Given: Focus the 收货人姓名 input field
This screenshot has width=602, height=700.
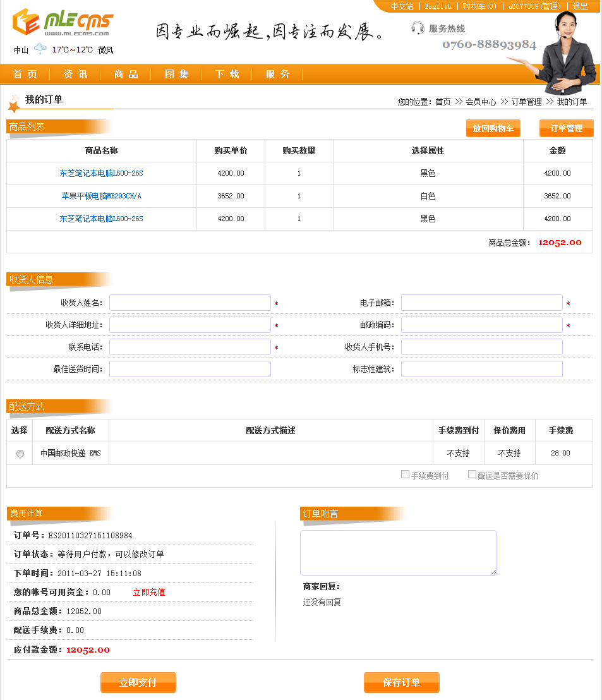Looking at the screenshot, I should point(190,303).
